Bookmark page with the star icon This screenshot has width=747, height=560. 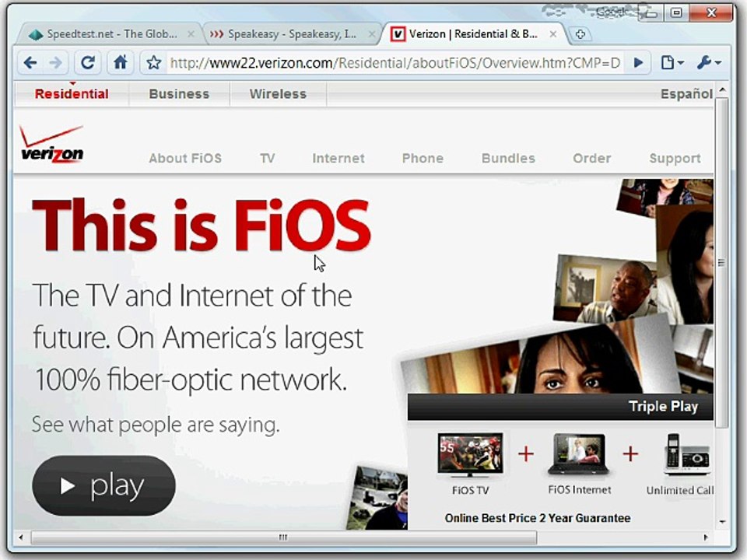[x=153, y=62]
